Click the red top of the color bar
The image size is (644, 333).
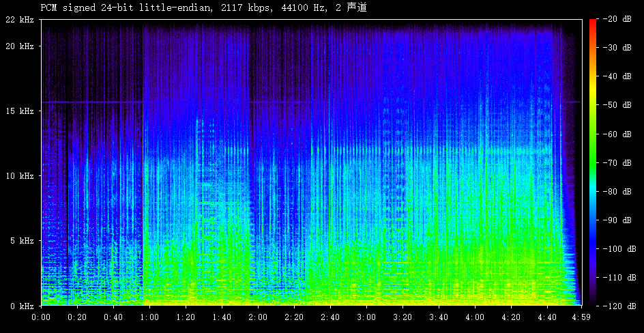593,23
